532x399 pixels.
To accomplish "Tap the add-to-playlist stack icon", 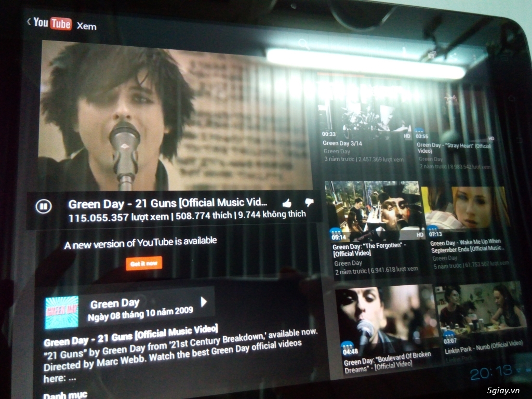I will (x=432, y=55).
